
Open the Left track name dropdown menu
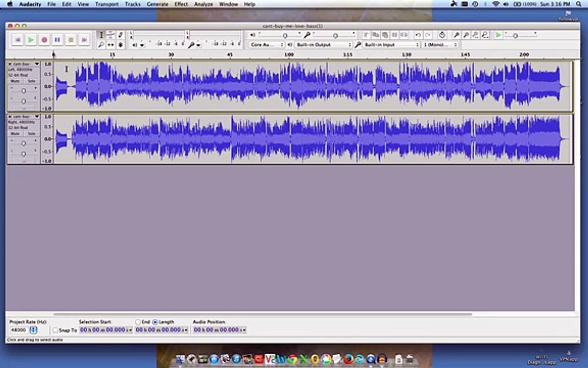pyautogui.click(x=37, y=64)
